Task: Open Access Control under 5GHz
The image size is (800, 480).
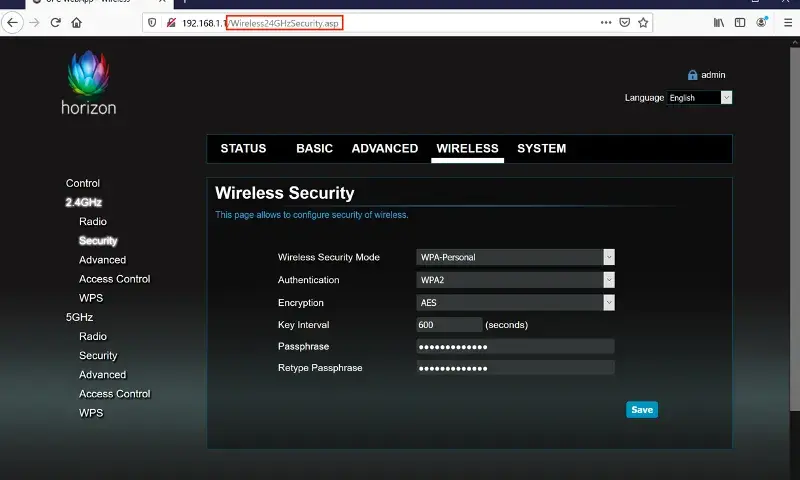Action: click(115, 394)
